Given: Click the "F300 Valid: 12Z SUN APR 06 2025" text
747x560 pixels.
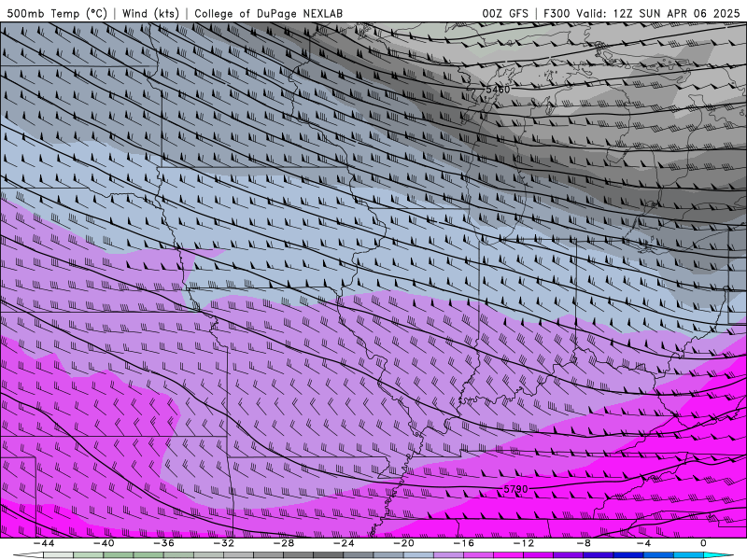Looking at the screenshot, I should click(x=641, y=13).
